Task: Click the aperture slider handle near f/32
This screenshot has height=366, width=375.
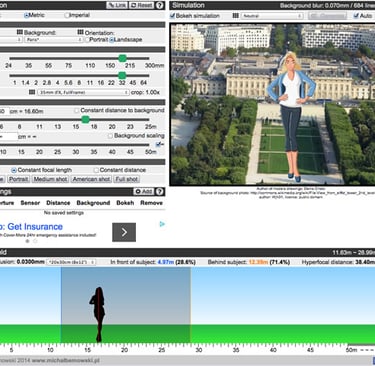Action: coord(122,75)
